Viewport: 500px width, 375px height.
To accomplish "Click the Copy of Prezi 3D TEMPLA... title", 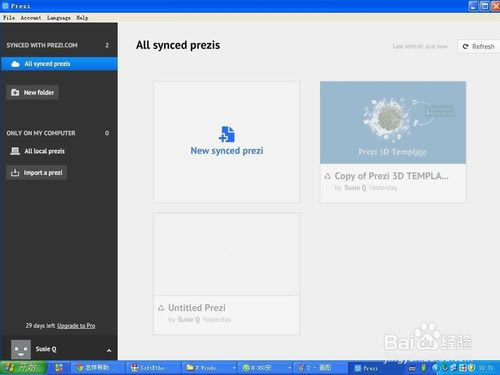I will [x=391, y=176].
